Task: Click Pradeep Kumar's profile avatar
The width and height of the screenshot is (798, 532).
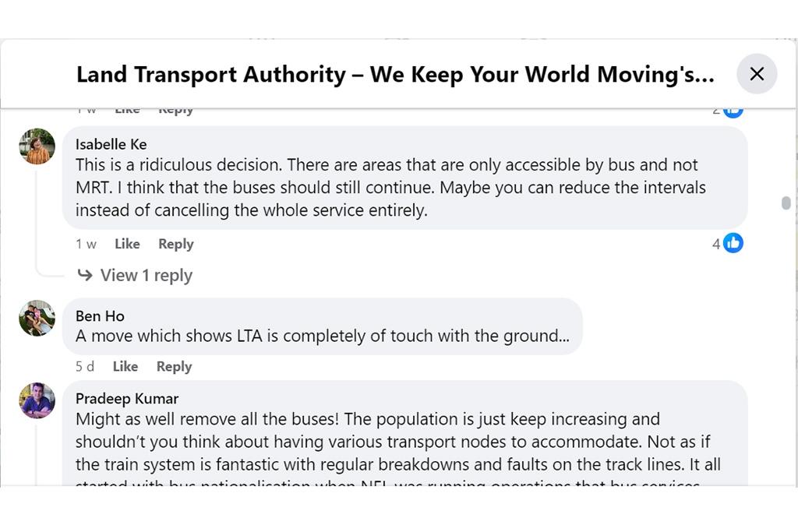Action: tap(37, 400)
